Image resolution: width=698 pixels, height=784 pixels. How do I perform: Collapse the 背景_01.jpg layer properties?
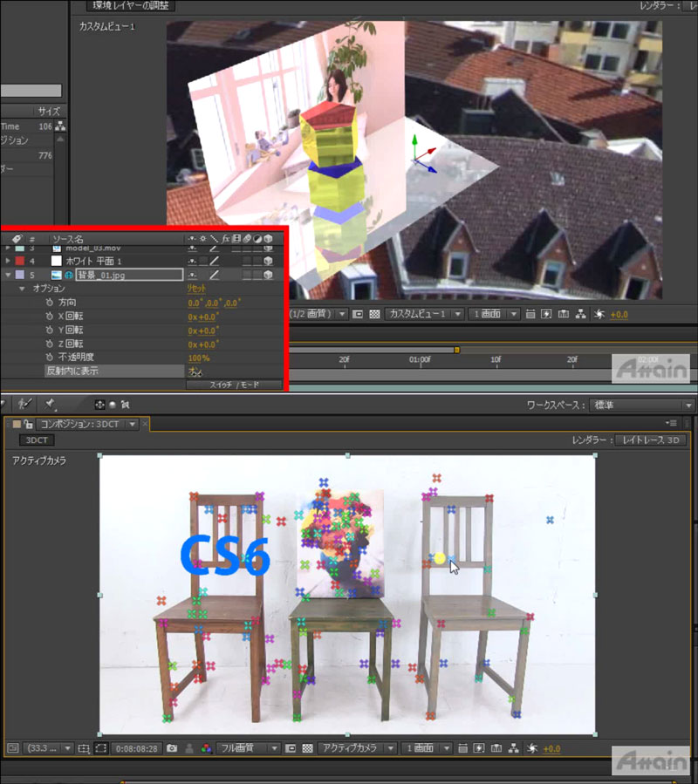pyautogui.click(x=10, y=275)
